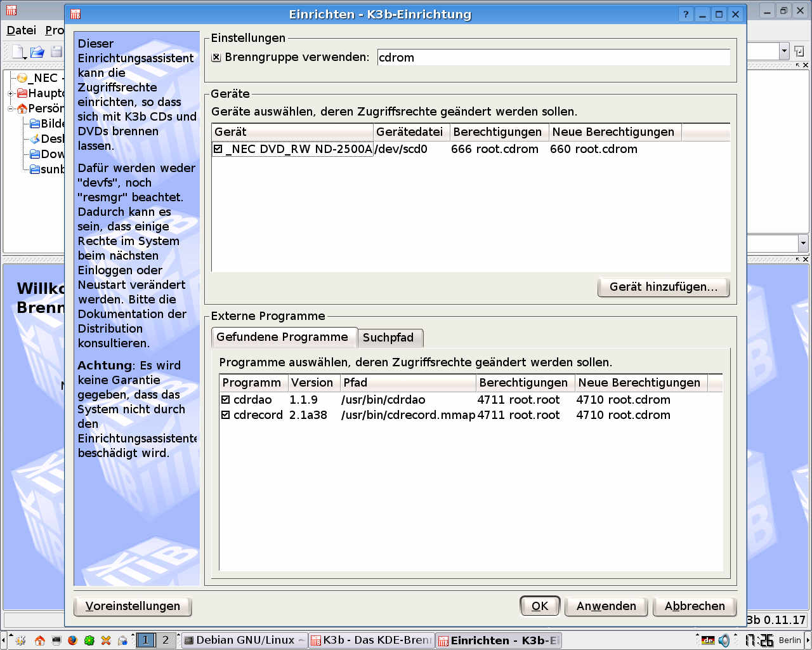Toggle the 'Brenngruppe verwenden' checkbox
Viewport: 812px width, 650px height.
[216, 57]
